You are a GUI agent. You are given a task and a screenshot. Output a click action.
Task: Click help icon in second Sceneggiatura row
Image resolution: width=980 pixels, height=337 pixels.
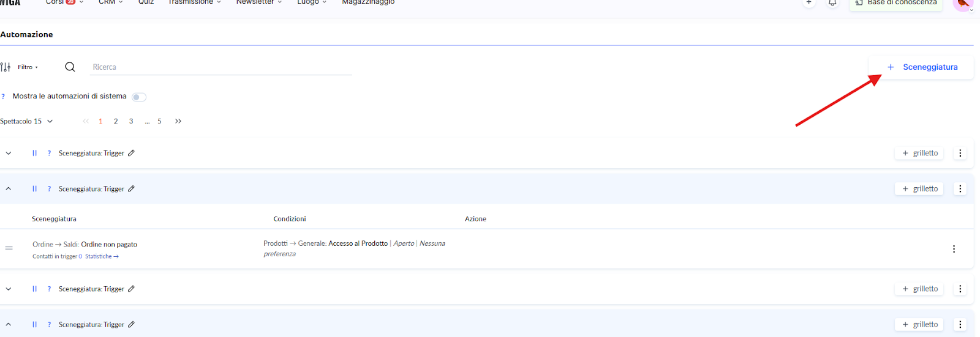click(x=49, y=189)
